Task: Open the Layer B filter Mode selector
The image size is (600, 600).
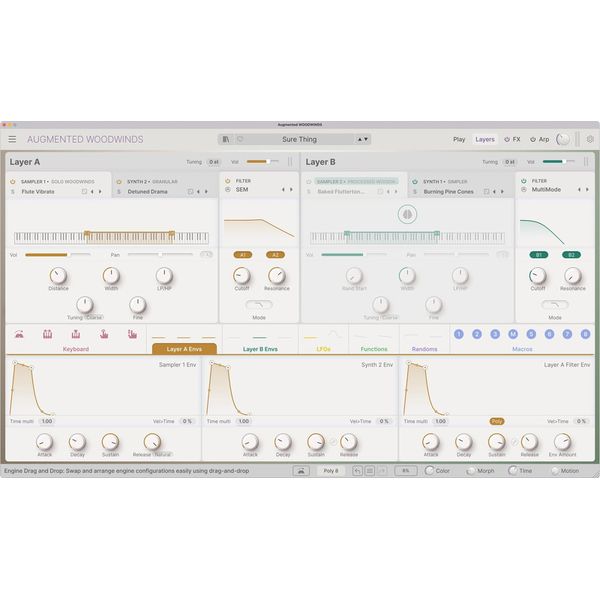Action: coord(555,305)
